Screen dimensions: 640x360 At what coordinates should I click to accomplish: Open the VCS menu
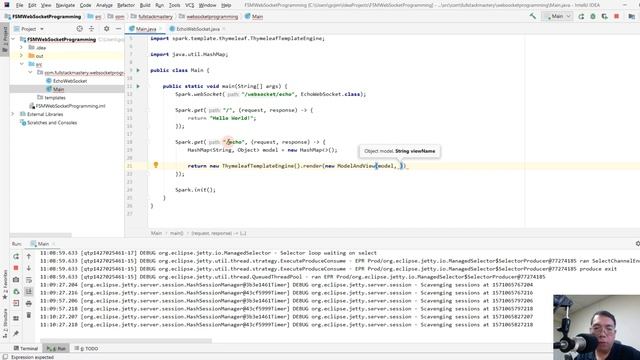pos(189,5)
